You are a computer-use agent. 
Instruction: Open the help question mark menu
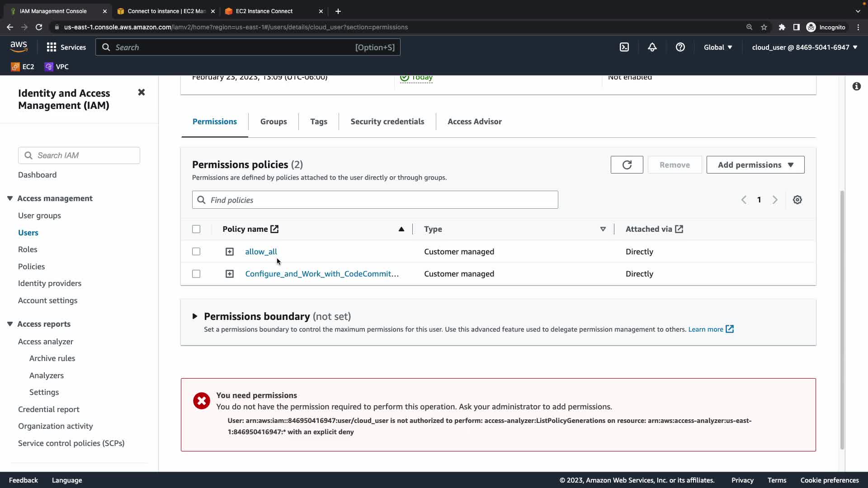pyautogui.click(x=680, y=47)
